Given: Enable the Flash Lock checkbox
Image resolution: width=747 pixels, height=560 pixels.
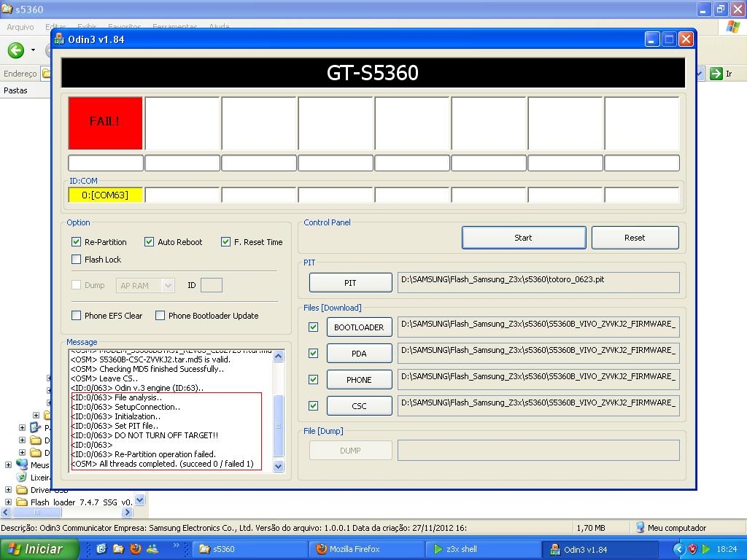Looking at the screenshot, I should (x=76, y=260).
